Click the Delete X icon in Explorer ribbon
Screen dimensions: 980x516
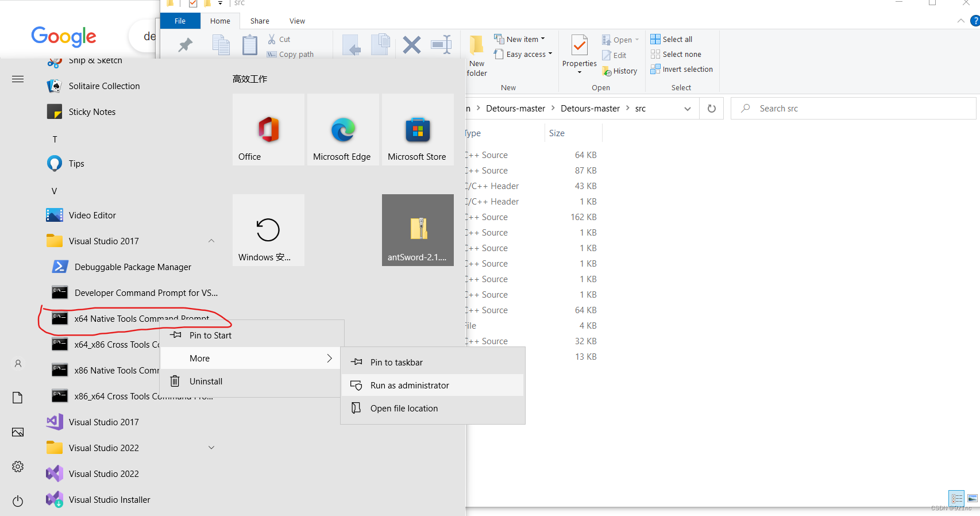[412, 45]
